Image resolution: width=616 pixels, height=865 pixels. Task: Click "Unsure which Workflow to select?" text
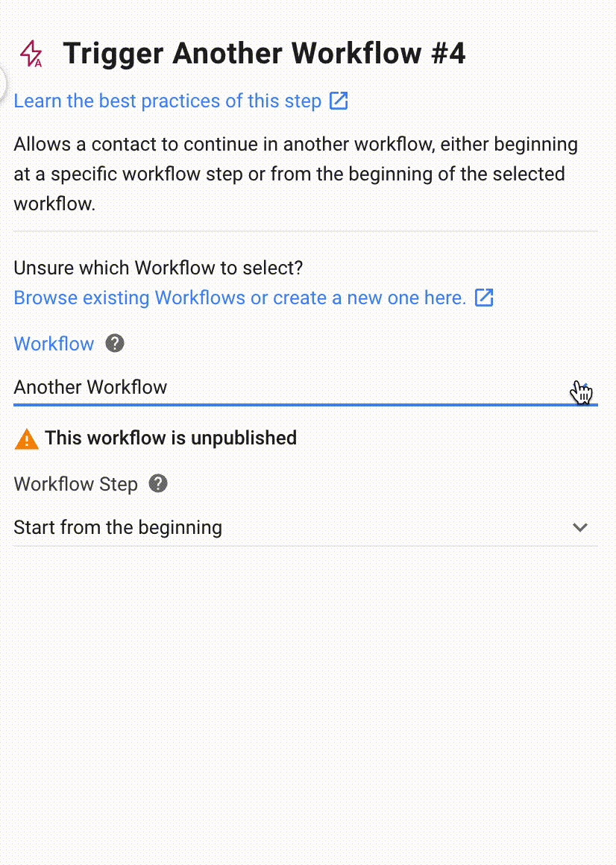158,268
